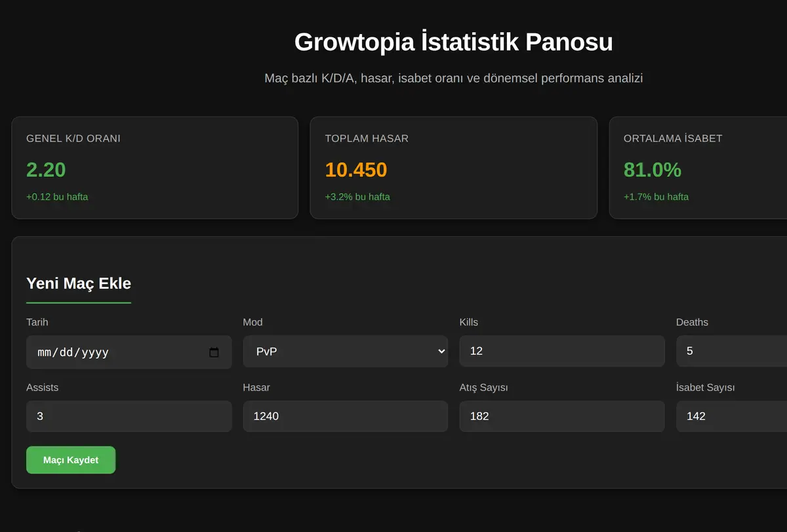787x532 pixels.
Task: Open the Mod dropdown showing PvP
Action: [x=346, y=352]
